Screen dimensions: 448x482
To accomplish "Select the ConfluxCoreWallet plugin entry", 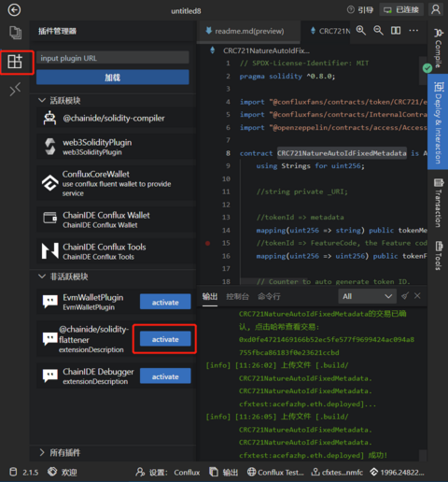I will point(116,183).
